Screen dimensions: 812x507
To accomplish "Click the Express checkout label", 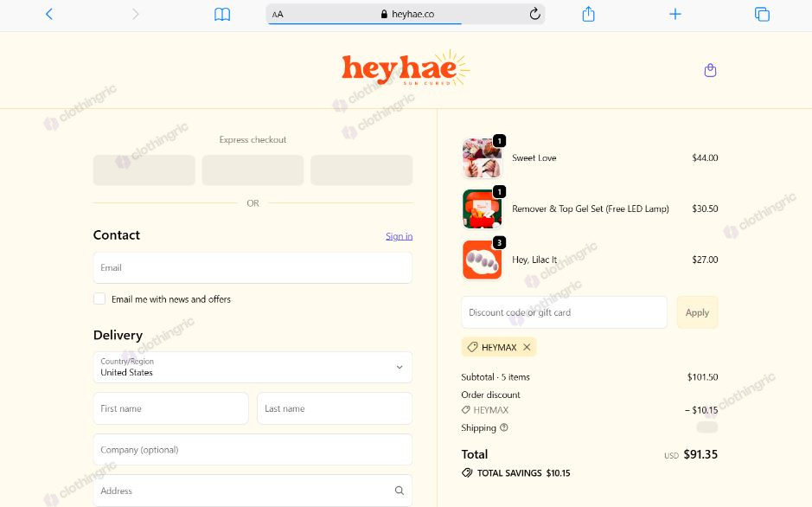I will pyautogui.click(x=253, y=140).
